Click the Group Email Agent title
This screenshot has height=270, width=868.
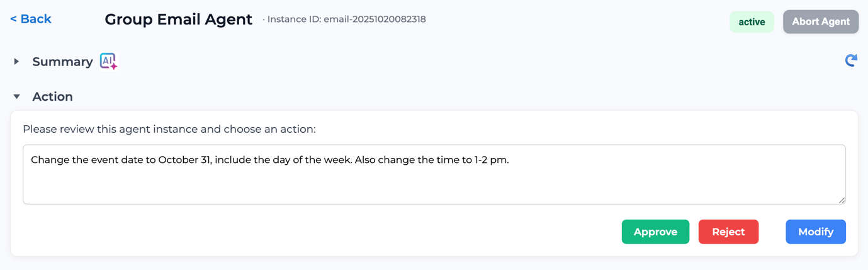pyautogui.click(x=178, y=20)
